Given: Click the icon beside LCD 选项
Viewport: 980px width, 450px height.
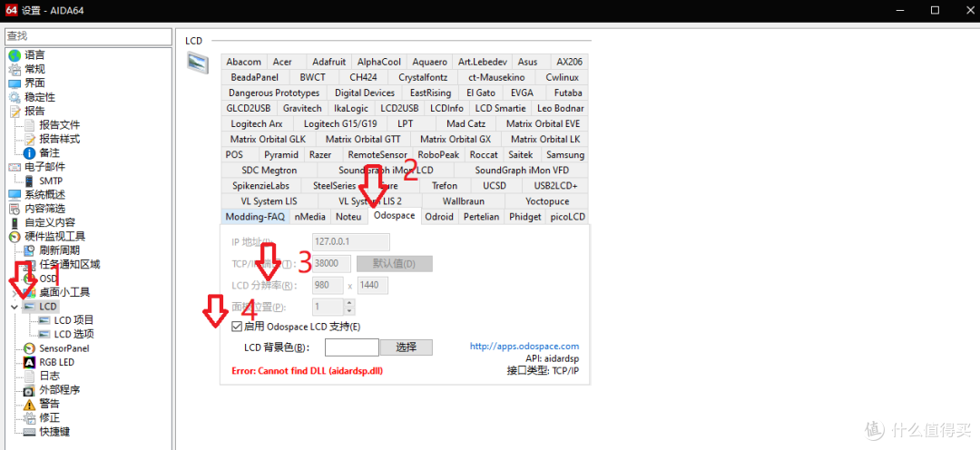Looking at the screenshot, I should (x=44, y=334).
